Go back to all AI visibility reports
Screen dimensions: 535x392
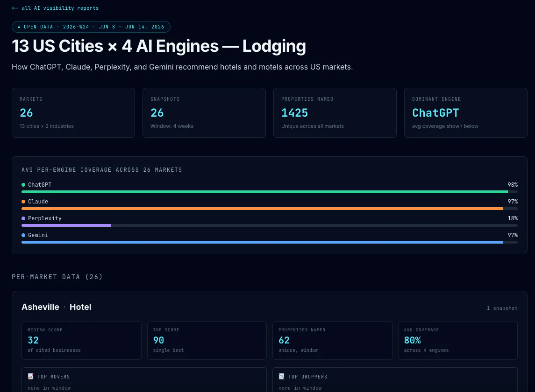[x=55, y=8]
